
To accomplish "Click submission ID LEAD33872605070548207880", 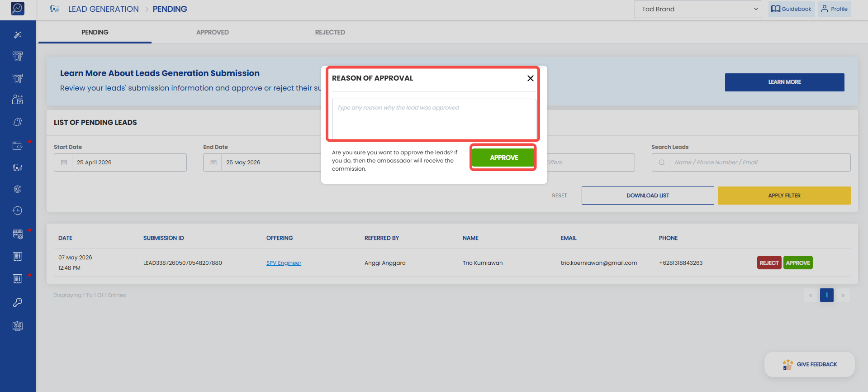I will point(182,263).
